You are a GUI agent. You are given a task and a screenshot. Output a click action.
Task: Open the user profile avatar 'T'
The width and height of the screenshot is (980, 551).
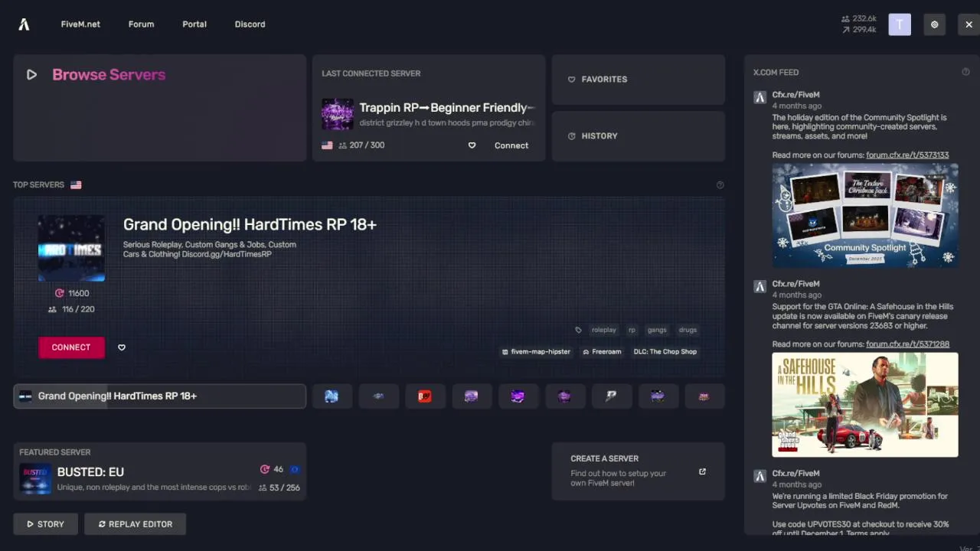900,24
